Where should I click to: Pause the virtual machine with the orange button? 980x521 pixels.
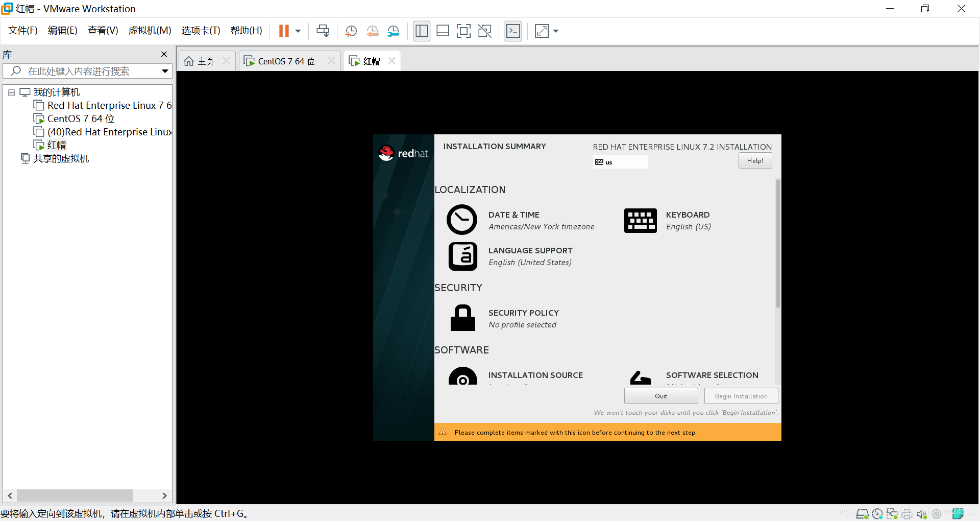click(284, 31)
